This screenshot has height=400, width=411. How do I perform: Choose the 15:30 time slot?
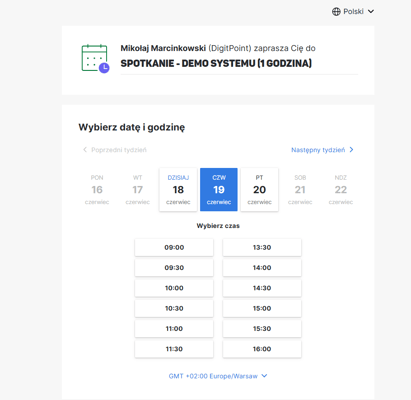262,329
